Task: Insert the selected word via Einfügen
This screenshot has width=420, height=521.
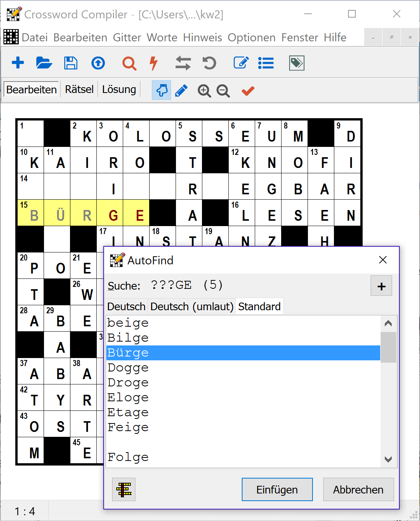Action: coord(277,489)
